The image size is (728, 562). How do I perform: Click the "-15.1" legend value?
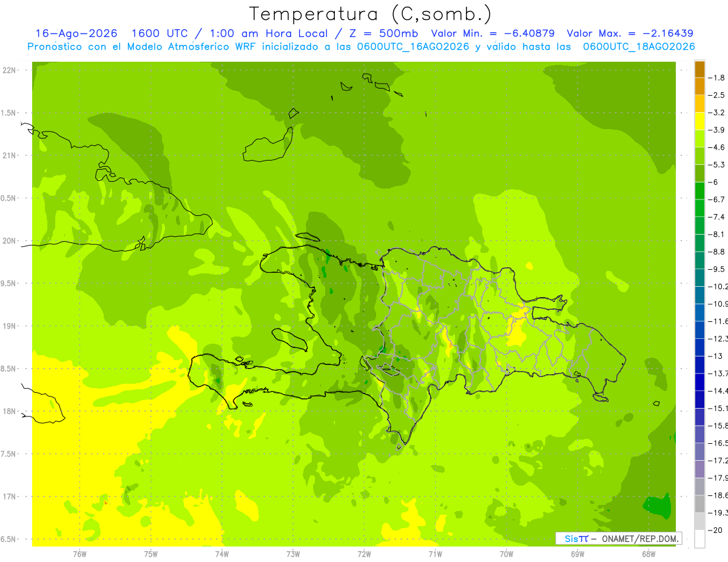pyautogui.click(x=718, y=408)
